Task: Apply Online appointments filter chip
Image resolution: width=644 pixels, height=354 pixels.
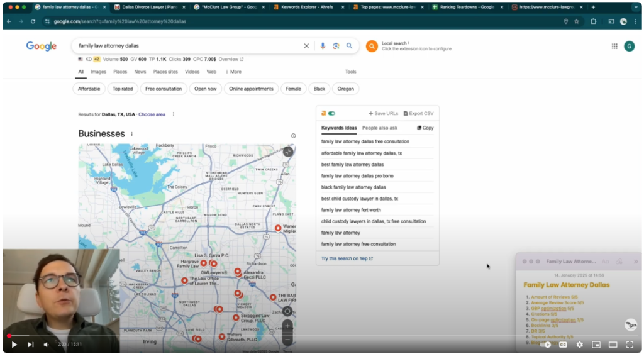Action: 251,89
